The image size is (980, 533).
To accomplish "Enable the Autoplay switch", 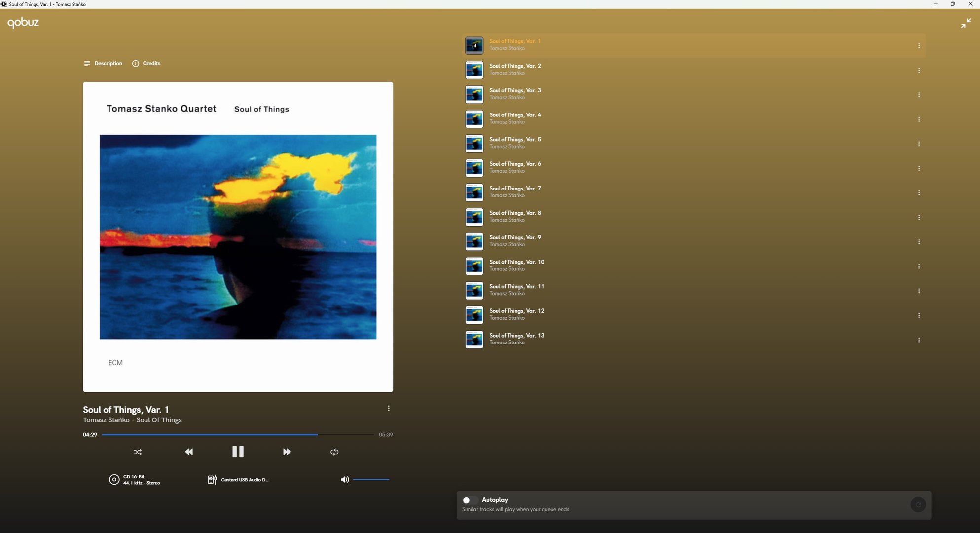I will (469, 500).
